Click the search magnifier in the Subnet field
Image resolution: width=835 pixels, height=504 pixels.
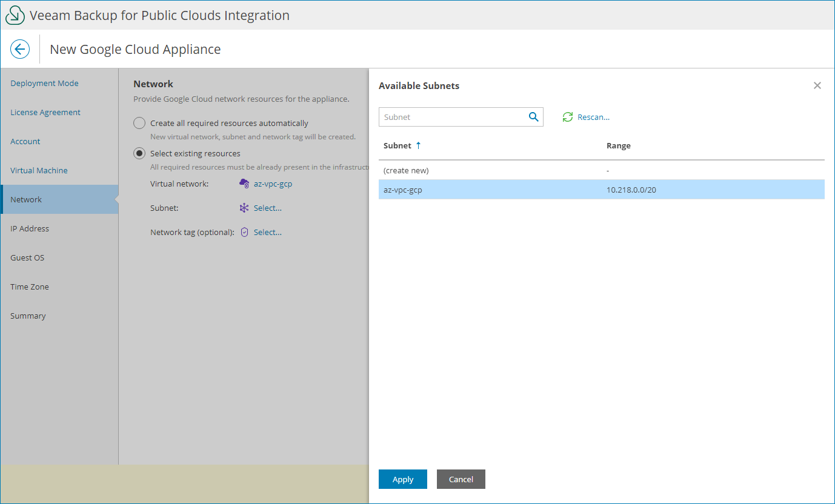pyautogui.click(x=533, y=116)
